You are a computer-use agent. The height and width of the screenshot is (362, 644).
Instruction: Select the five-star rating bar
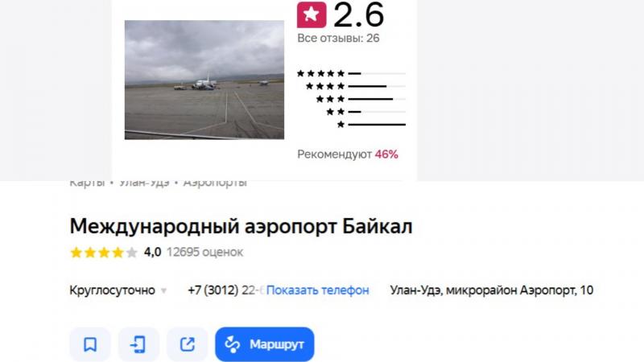click(351, 73)
